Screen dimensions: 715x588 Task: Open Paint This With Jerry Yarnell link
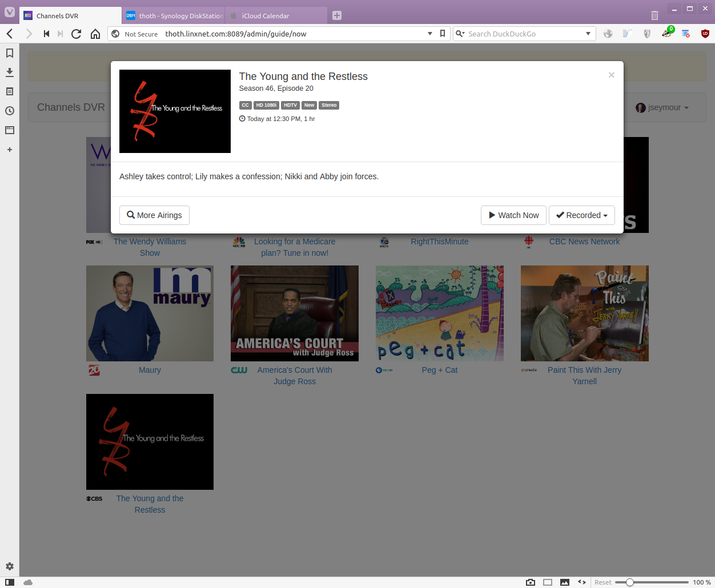click(x=585, y=376)
